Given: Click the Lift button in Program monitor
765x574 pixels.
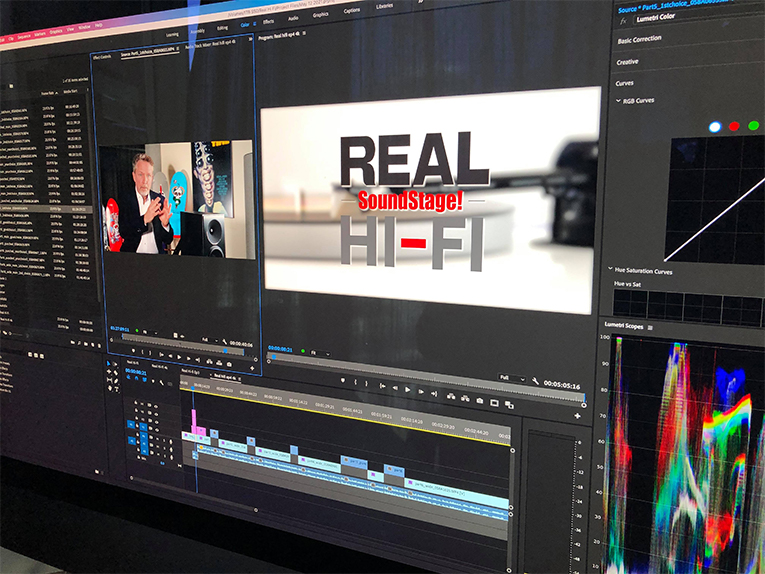Looking at the screenshot, I should pos(451,396).
